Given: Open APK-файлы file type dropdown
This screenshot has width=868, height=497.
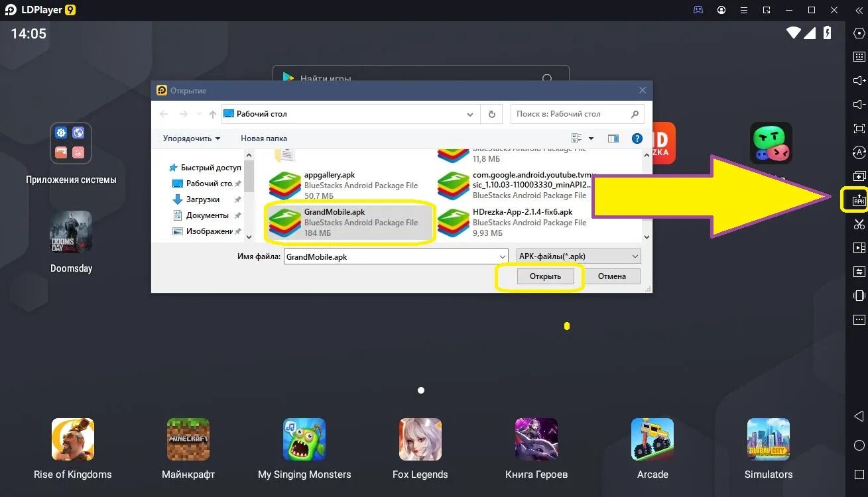Looking at the screenshot, I should click(x=579, y=256).
